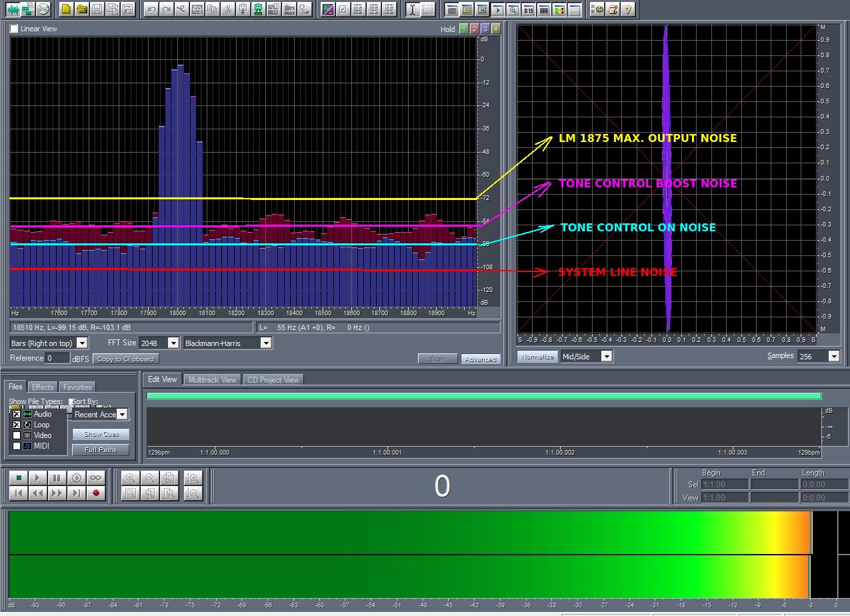Click the zoom out full icon
850x616 pixels.
pos(169,477)
